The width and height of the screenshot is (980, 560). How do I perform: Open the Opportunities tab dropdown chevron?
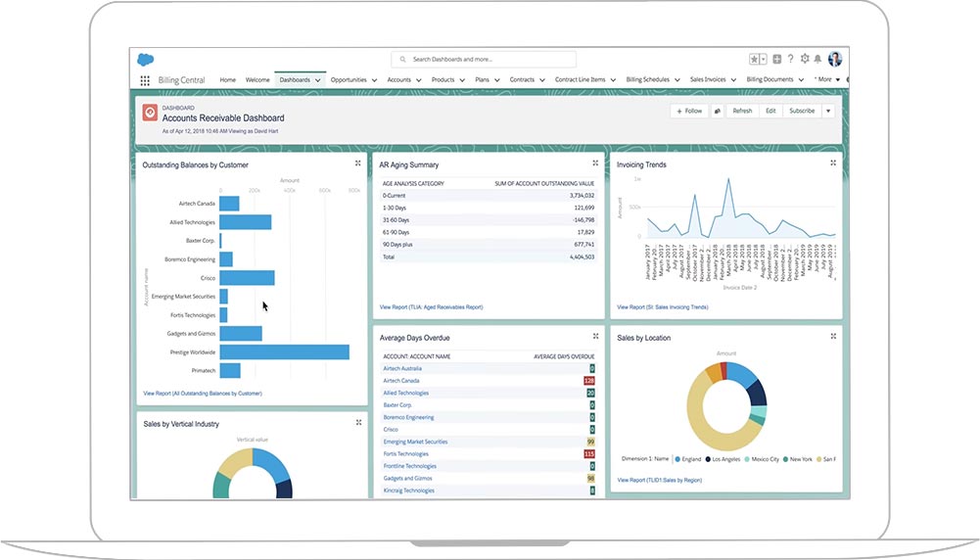(374, 80)
